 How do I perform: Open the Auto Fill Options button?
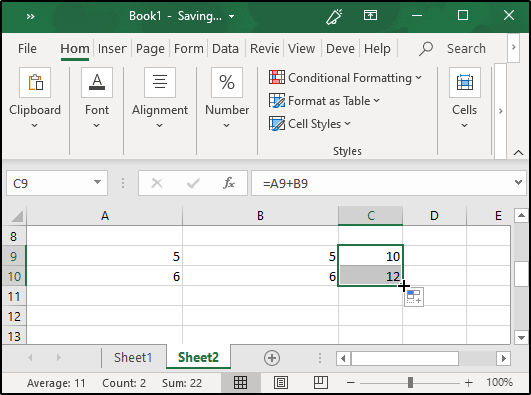click(414, 297)
